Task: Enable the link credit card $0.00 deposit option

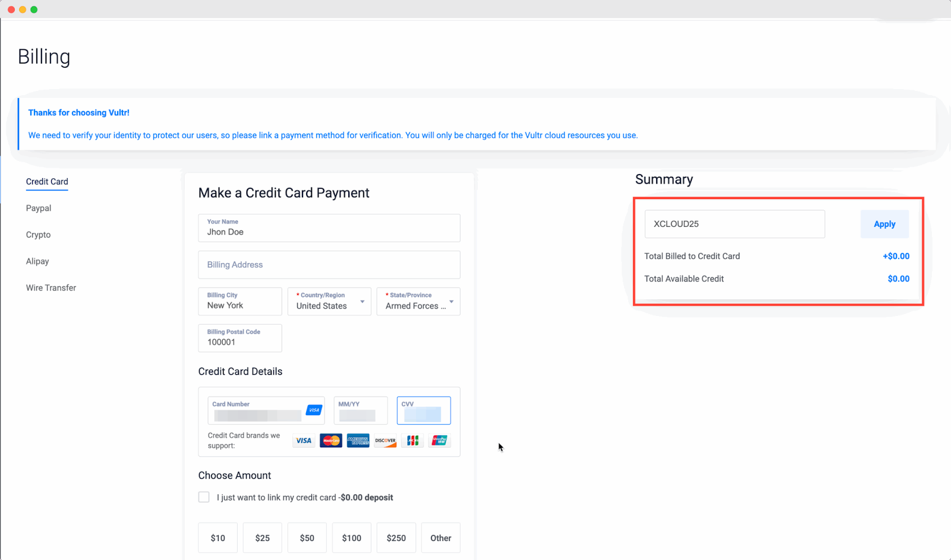Action: pyautogui.click(x=203, y=496)
